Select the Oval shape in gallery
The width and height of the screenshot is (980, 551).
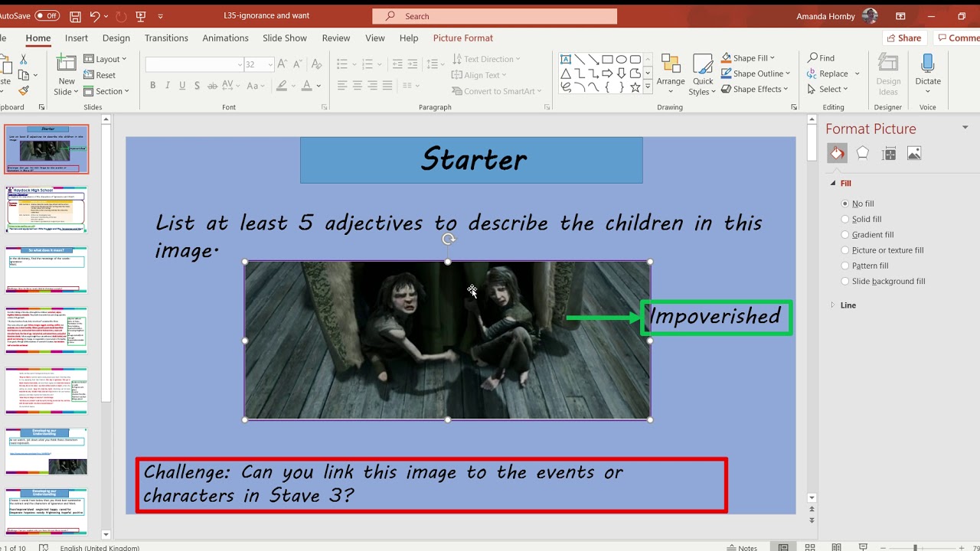(621, 59)
